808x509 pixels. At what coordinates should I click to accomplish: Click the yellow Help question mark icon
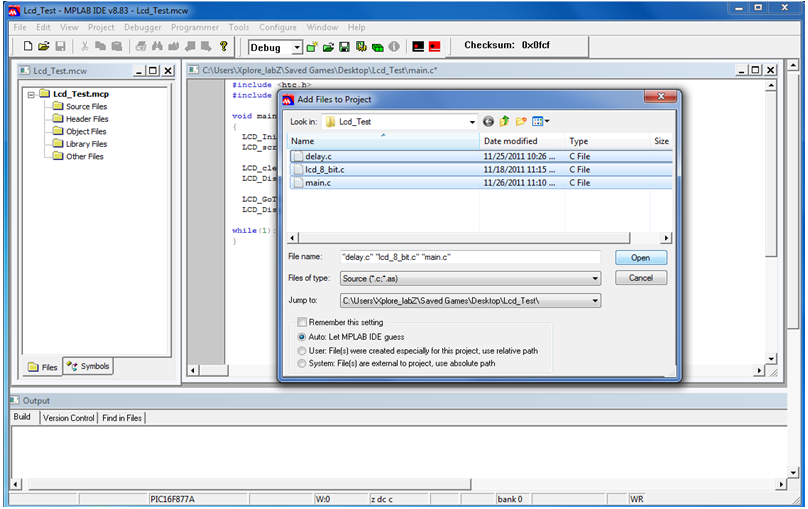224,46
